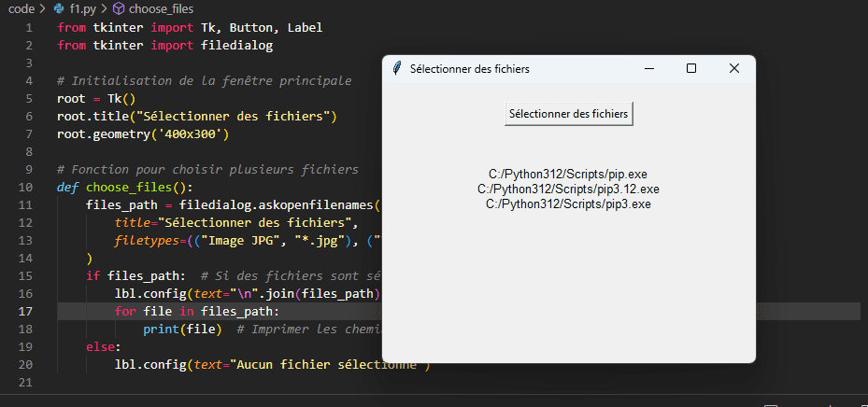Click the pip3.12.exe path text
Image resolution: width=868 pixels, height=407 pixels.
(568, 189)
